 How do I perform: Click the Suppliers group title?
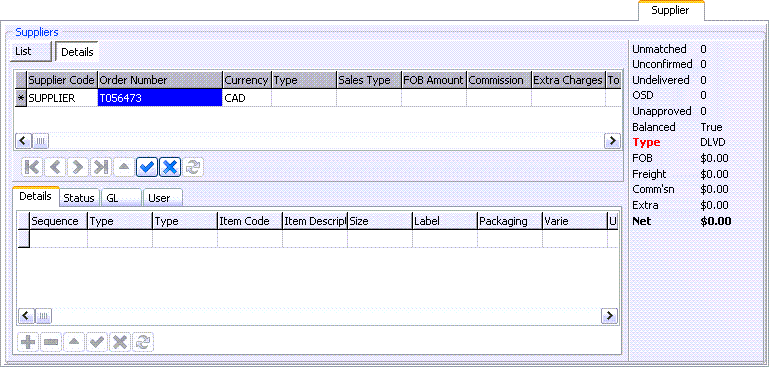pyautogui.click(x=37, y=32)
